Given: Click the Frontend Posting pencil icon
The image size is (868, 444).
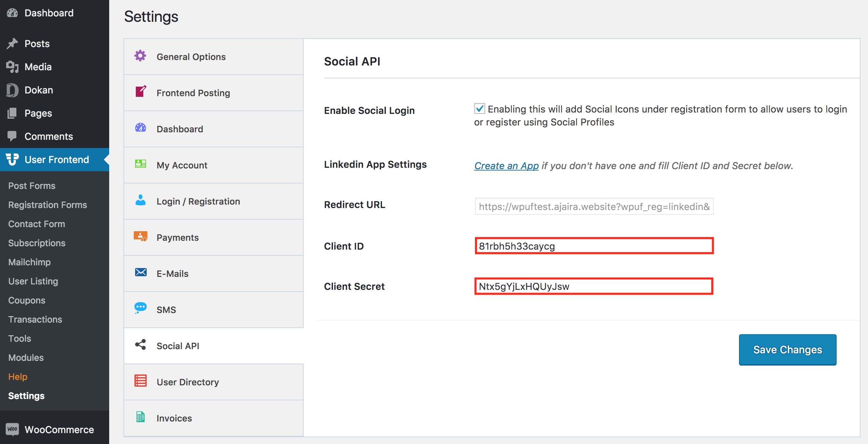Looking at the screenshot, I should coord(141,91).
